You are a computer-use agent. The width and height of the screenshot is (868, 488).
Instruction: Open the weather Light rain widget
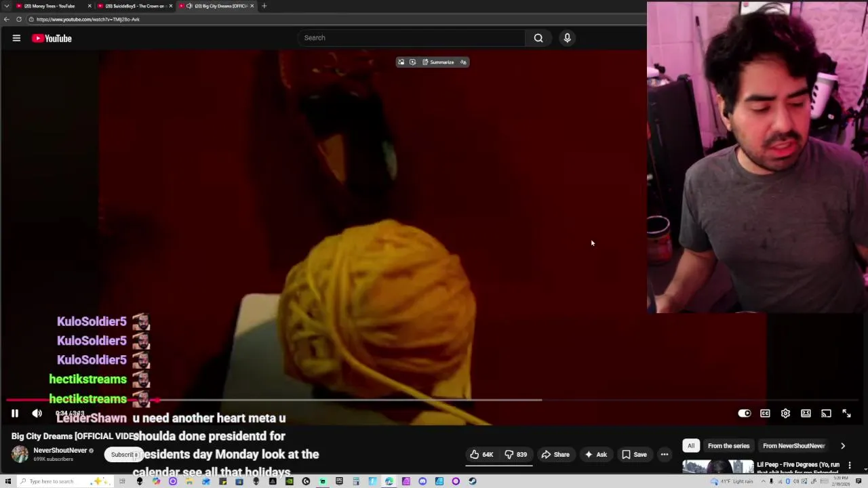[732, 481]
